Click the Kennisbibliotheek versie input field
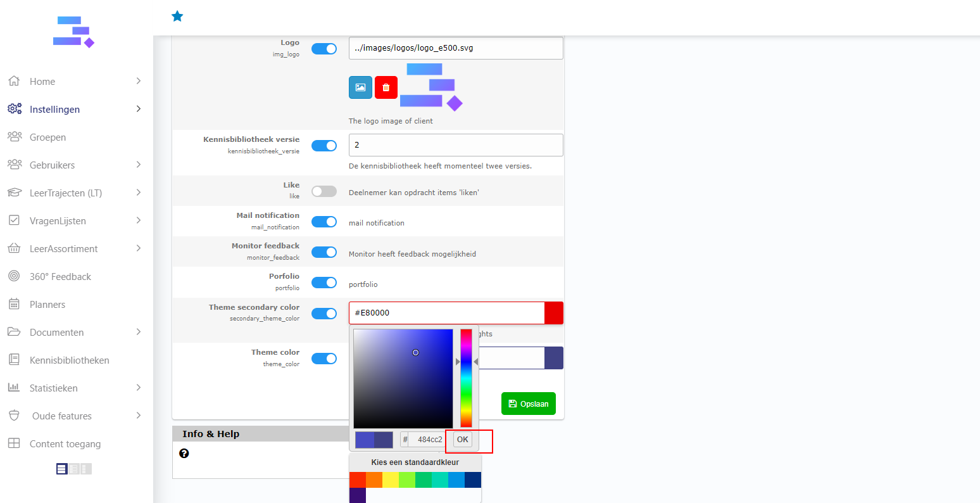The height and width of the screenshot is (503, 980). click(455, 145)
